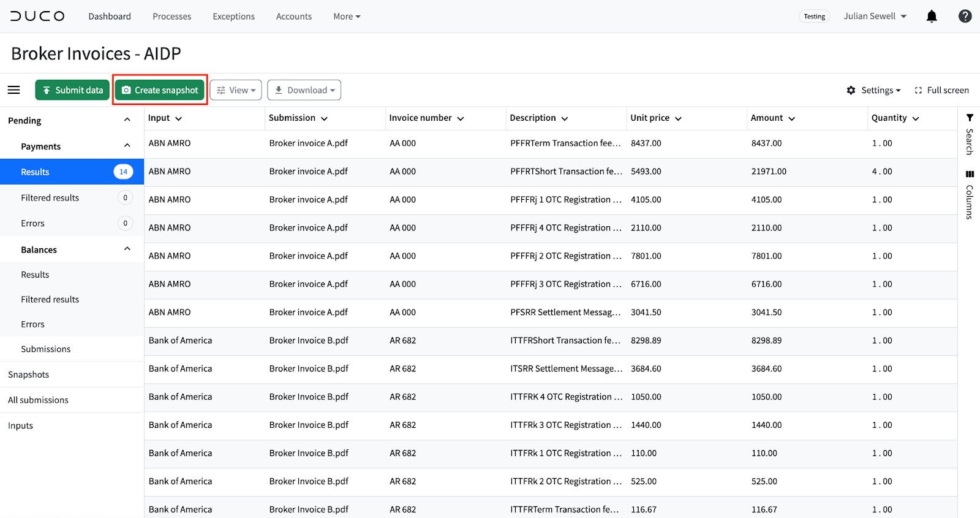Image resolution: width=980 pixels, height=518 pixels.
Task: Open All submissions in the sidebar
Action: [x=72, y=400]
